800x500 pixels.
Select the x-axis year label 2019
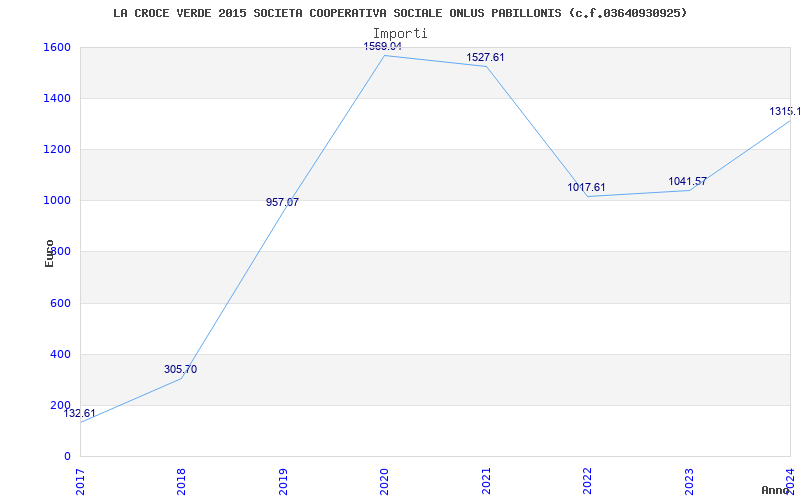(283, 481)
